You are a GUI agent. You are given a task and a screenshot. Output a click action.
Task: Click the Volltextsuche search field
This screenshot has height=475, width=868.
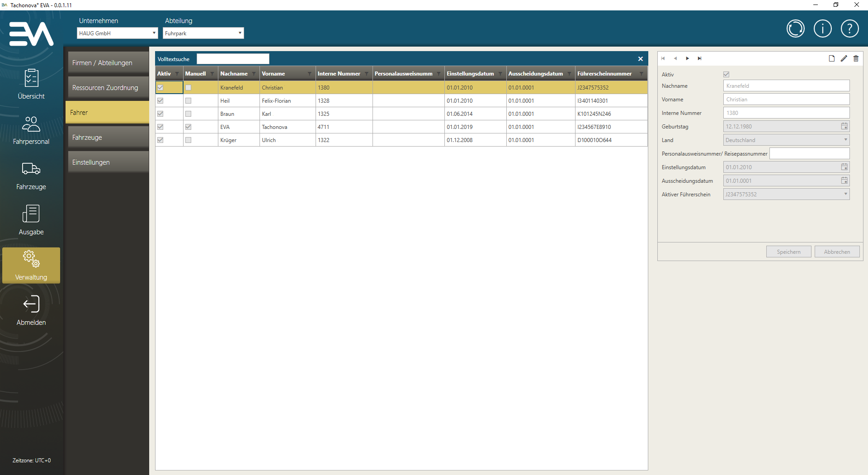[x=233, y=59]
